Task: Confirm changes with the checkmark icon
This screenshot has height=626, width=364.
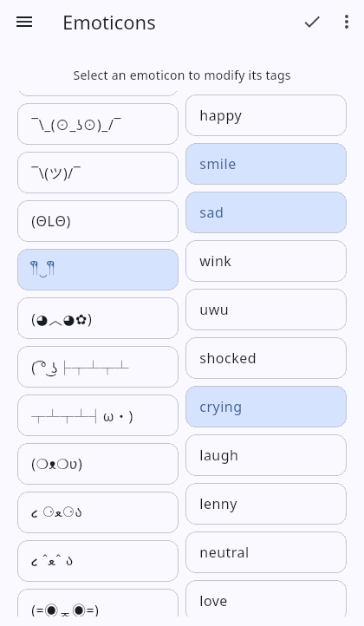Action: tap(312, 22)
